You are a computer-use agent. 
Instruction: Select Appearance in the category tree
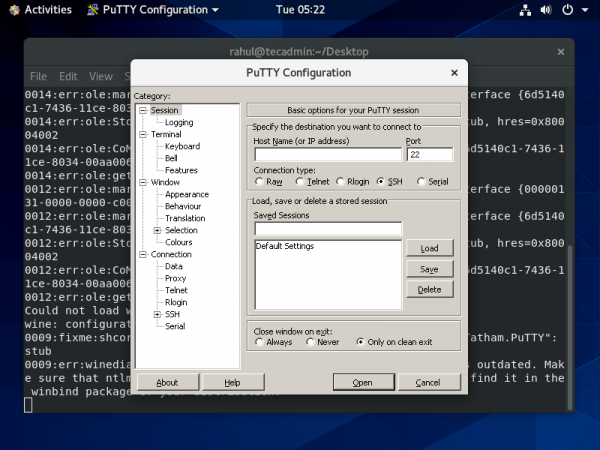click(186, 194)
